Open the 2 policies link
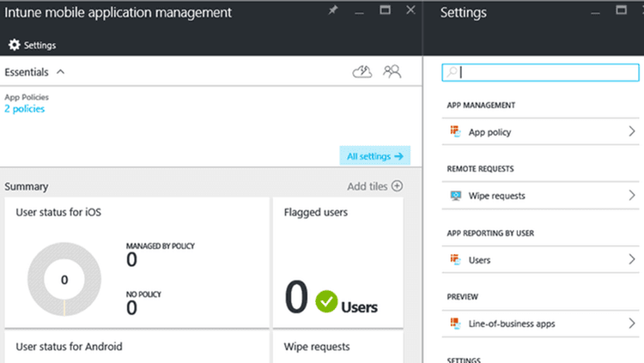Image resolution: width=644 pixels, height=363 pixels. point(24,109)
